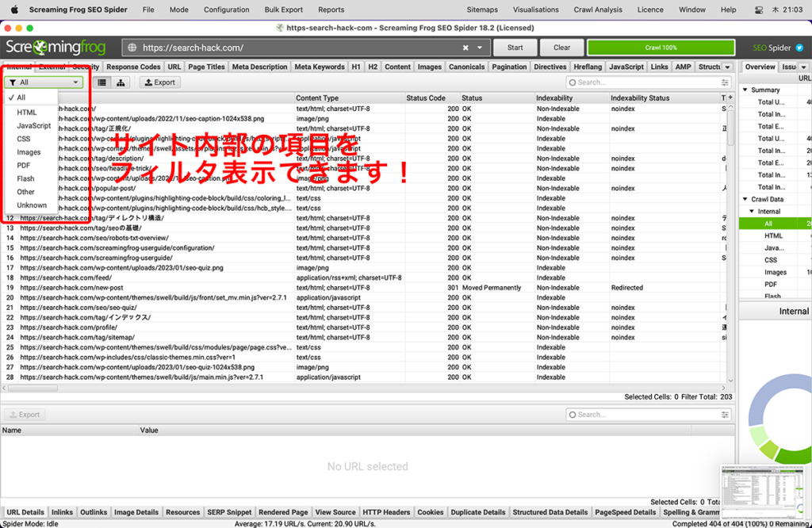Click the lower Search field
The width and height of the screenshot is (812, 528).
(648, 415)
